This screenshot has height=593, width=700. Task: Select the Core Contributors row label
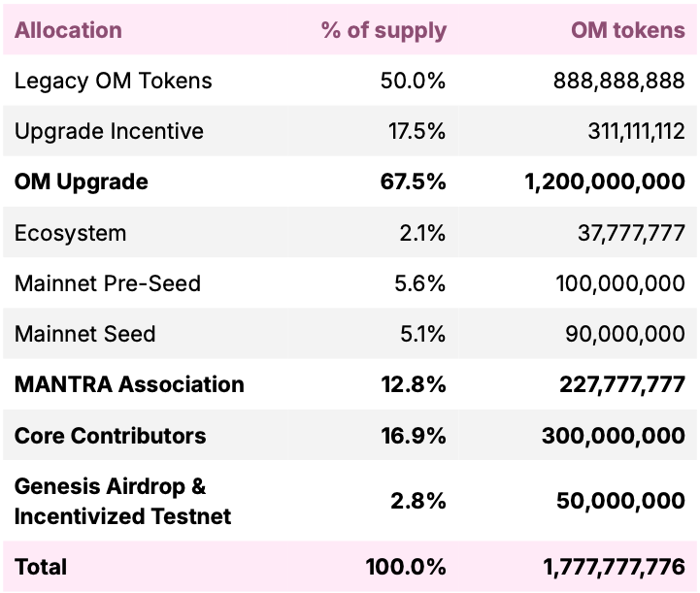pos(110,435)
